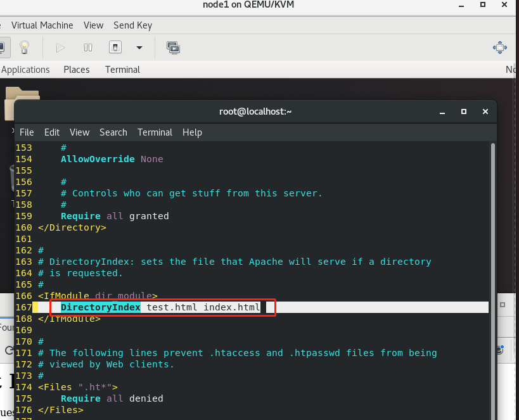Open the snapshots manager icon
Screen dimensions: 519x420
pos(173,48)
